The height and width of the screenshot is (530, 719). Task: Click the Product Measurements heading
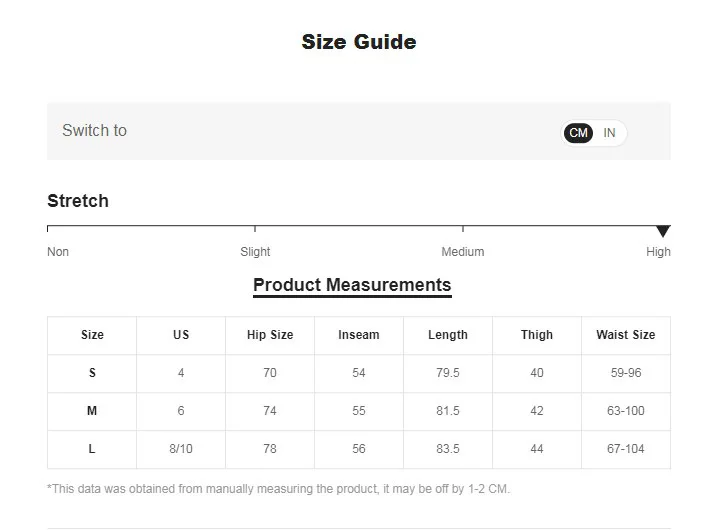[352, 285]
